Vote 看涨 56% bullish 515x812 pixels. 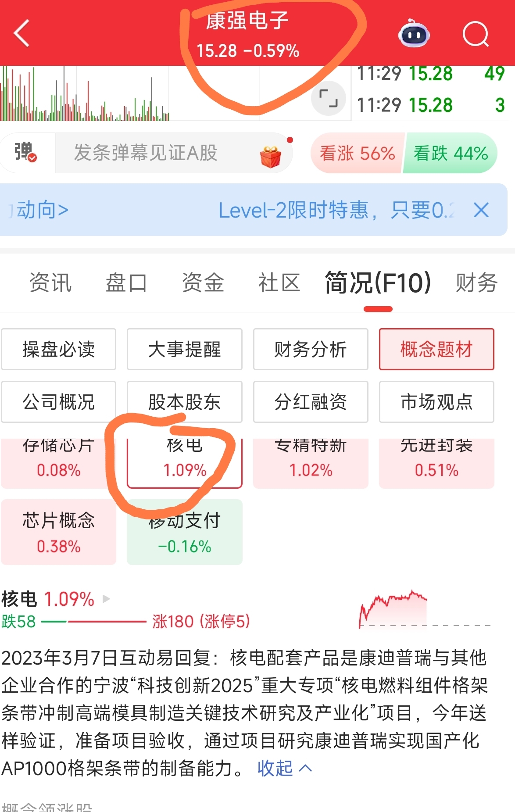coord(357,153)
